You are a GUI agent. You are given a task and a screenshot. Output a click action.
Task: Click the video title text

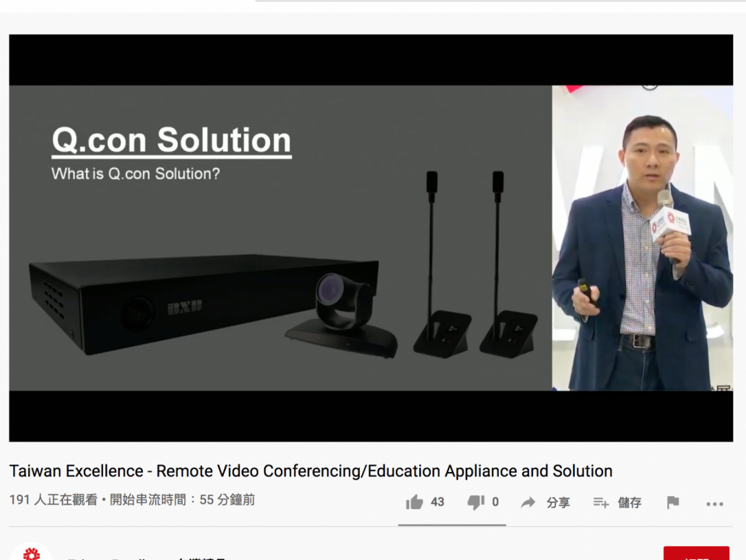tap(311, 471)
